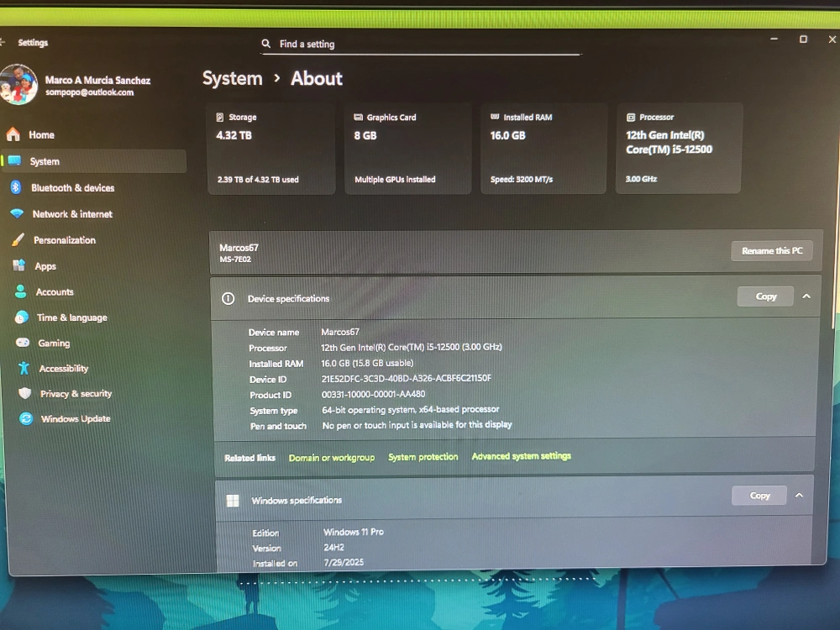Click the 64-bit operating system text

coord(411,409)
